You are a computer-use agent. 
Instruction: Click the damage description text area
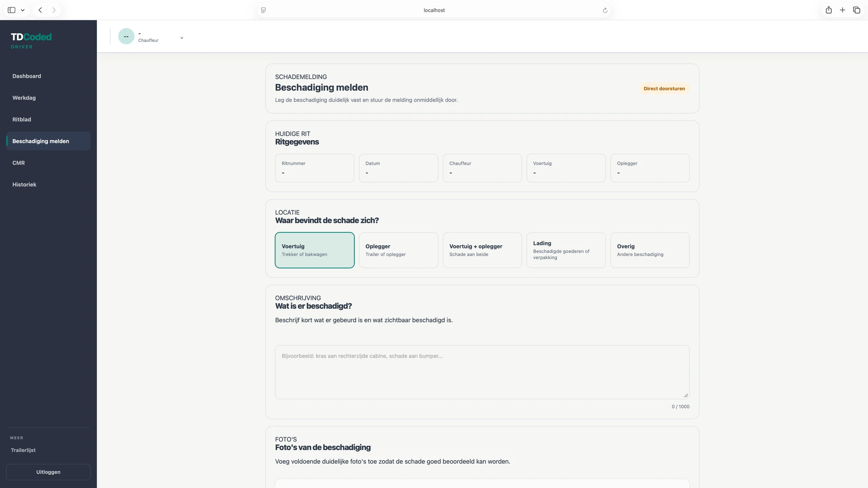[482, 372]
